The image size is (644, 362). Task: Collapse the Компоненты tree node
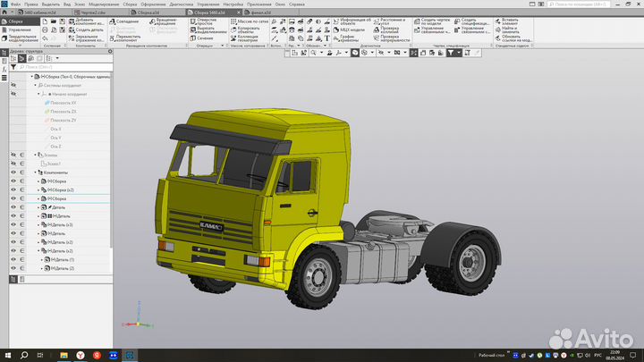click(36, 172)
